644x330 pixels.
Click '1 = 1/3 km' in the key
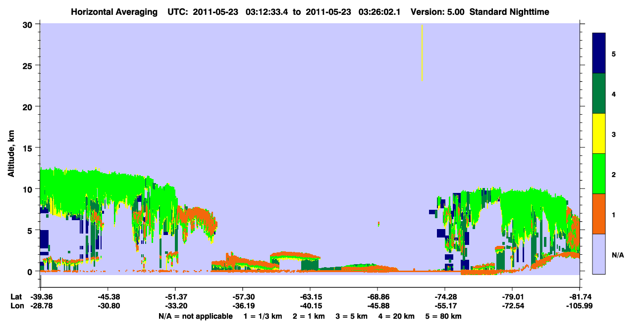click(263, 316)
